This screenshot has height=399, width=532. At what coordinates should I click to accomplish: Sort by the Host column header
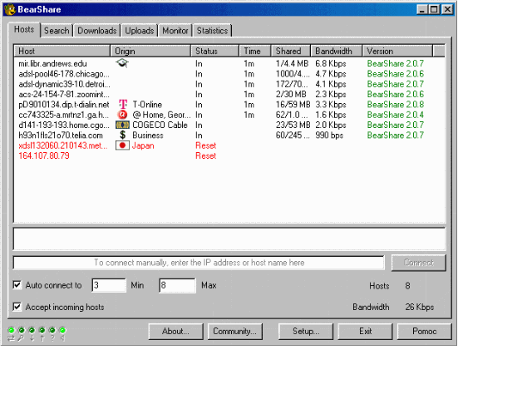(62, 51)
